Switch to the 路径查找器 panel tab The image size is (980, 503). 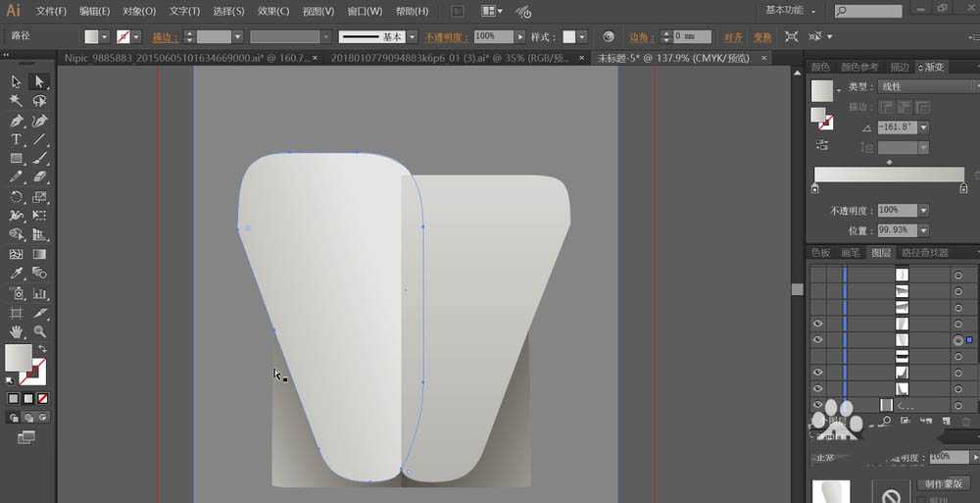(924, 253)
